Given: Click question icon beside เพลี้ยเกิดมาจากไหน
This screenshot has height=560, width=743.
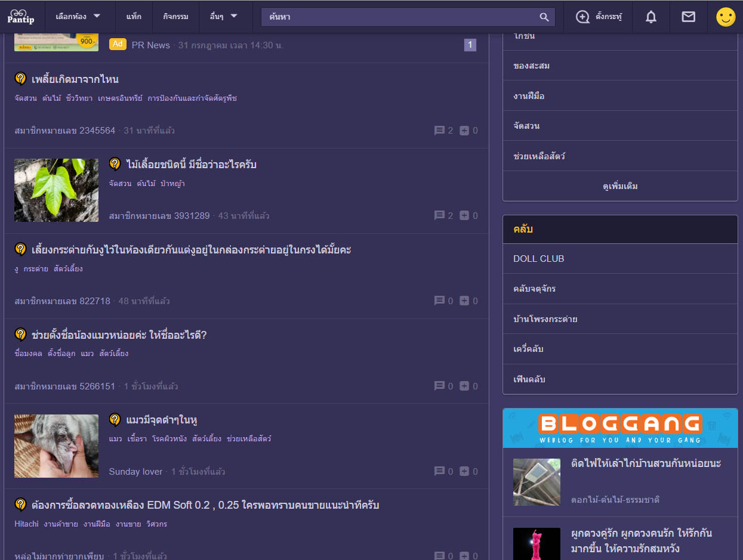Looking at the screenshot, I should pyautogui.click(x=21, y=79).
